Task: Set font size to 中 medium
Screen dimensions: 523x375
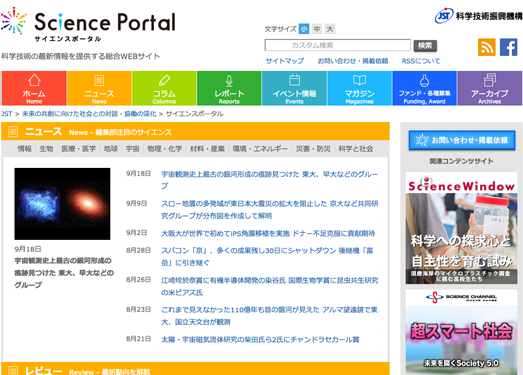Action: (x=317, y=29)
